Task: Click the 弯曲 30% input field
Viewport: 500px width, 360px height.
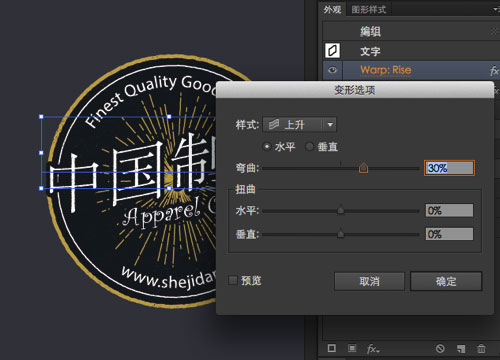Action: click(x=449, y=168)
